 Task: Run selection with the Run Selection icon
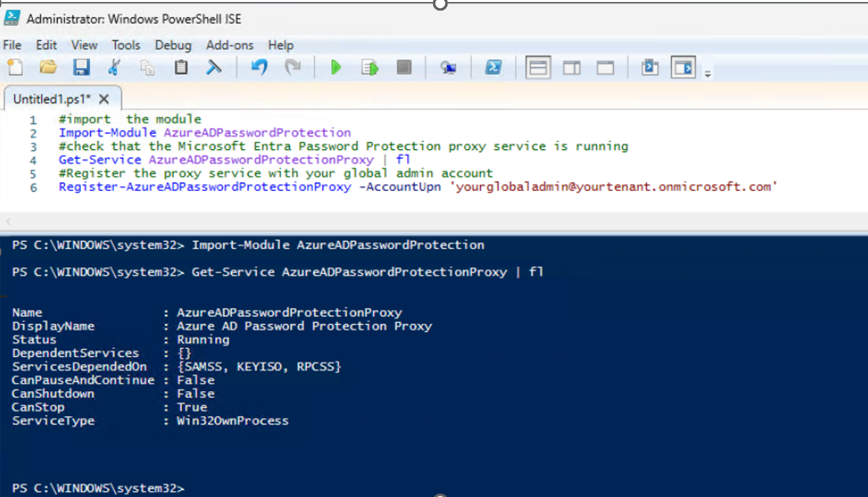tap(370, 67)
